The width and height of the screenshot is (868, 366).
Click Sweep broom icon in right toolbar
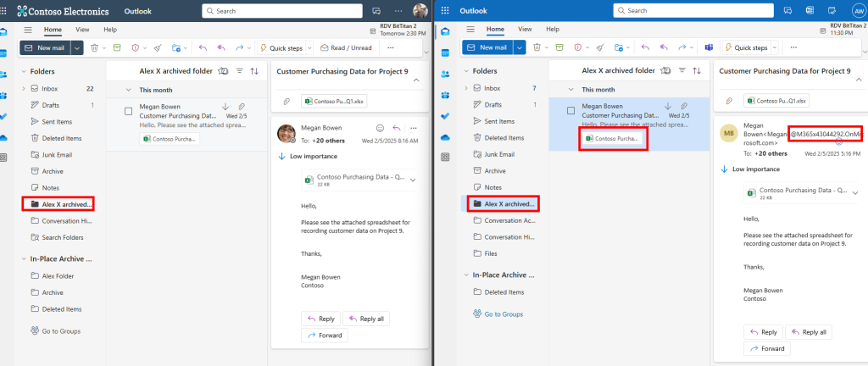(x=600, y=47)
